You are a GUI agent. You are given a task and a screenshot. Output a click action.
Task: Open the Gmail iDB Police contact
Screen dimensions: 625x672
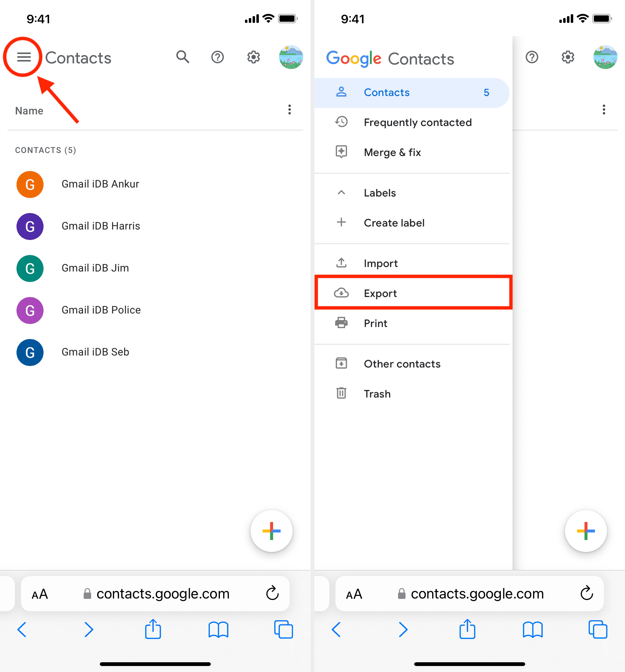(x=155, y=310)
